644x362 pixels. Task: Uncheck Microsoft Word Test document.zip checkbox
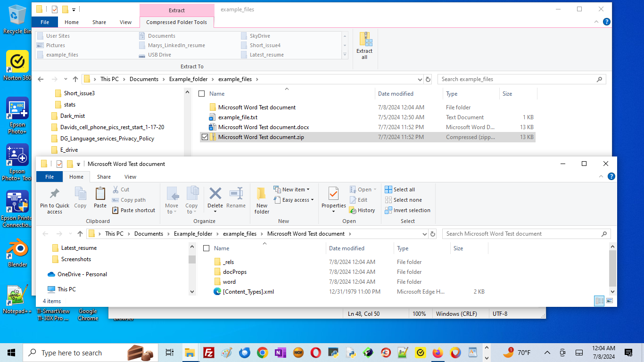205,137
